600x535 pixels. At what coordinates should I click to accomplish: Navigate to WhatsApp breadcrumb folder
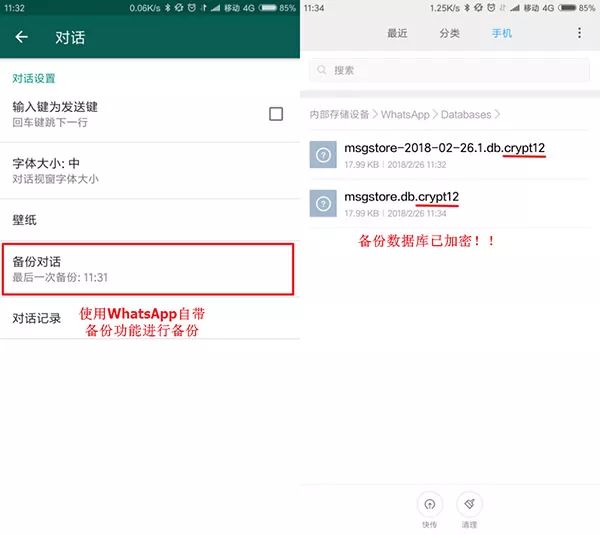coord(405,114)
